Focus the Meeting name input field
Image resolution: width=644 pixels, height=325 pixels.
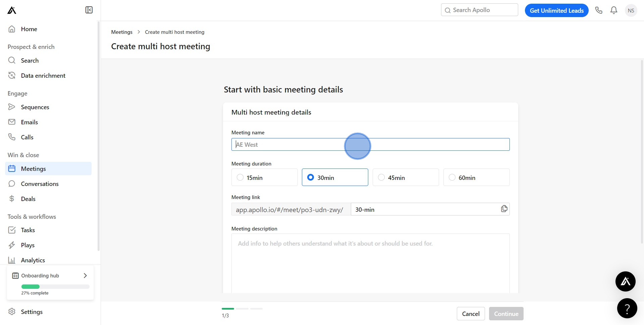pyautogui.click(x=370, y=144)
